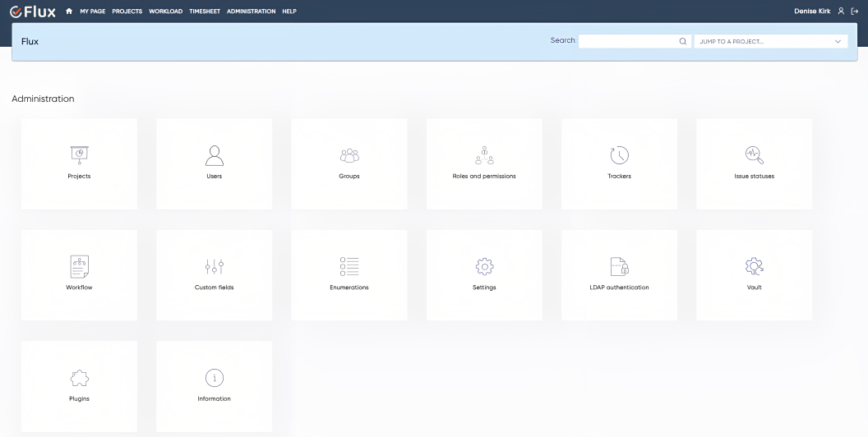
Task: Open the LDAP authentication icon
Action: [620, 267]
